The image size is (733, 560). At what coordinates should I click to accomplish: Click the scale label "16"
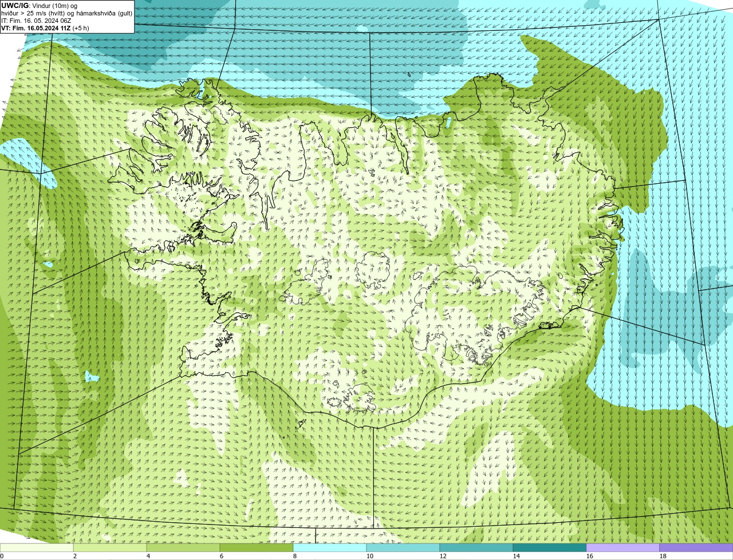click(x=590, y=556)
